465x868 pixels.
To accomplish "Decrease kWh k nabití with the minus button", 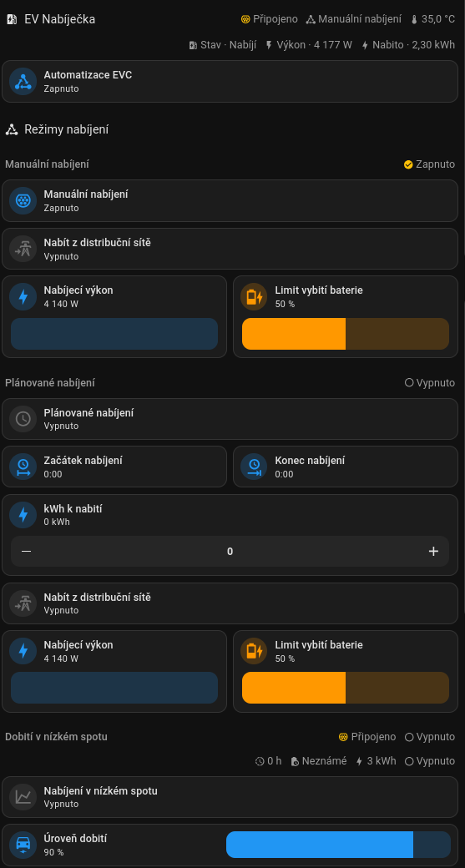I will point(26,552).
